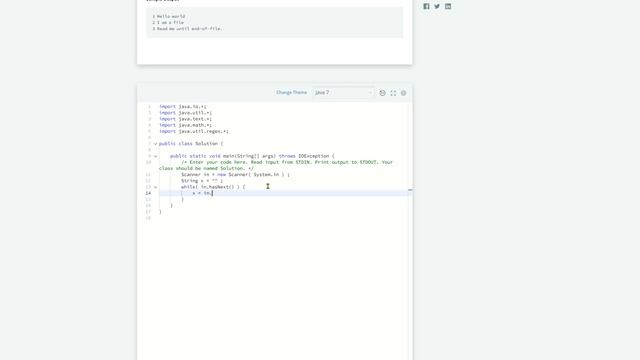
Task: Collapse the while loop fold arrow
Action: point(155,187)
